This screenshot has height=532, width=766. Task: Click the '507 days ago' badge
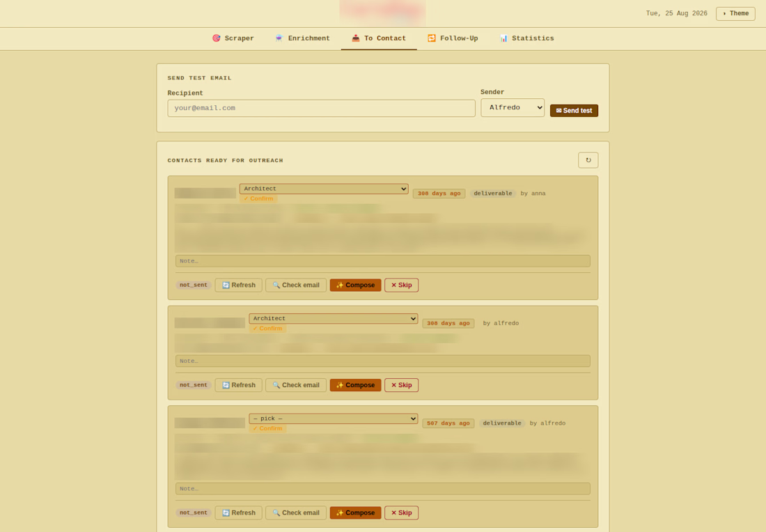coord(448,423)
